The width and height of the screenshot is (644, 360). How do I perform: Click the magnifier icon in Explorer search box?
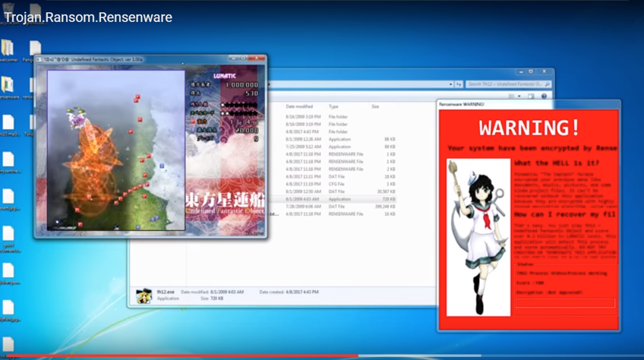[x=547, y=84]
